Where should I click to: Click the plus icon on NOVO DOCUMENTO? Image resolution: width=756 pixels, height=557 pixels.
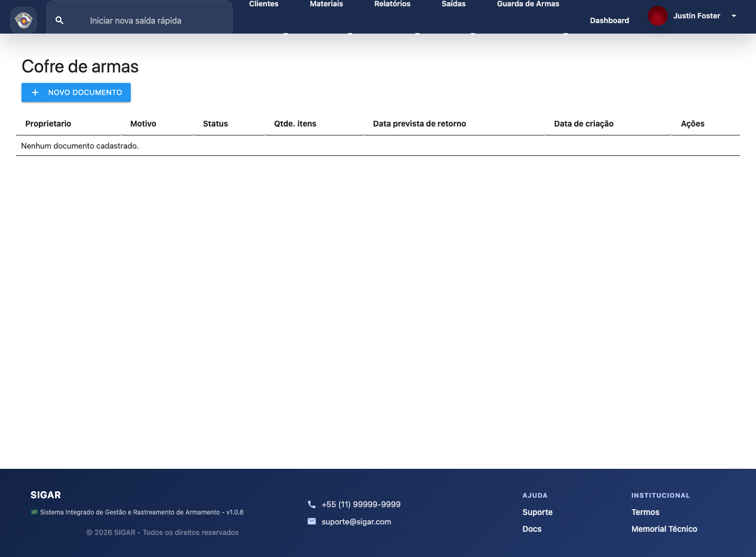tap(35, 92)
